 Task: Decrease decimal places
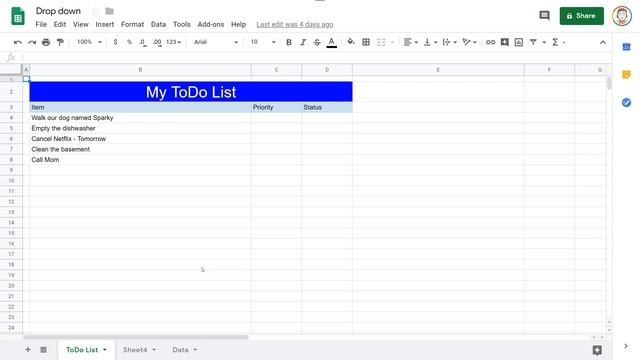click(143, 42)
